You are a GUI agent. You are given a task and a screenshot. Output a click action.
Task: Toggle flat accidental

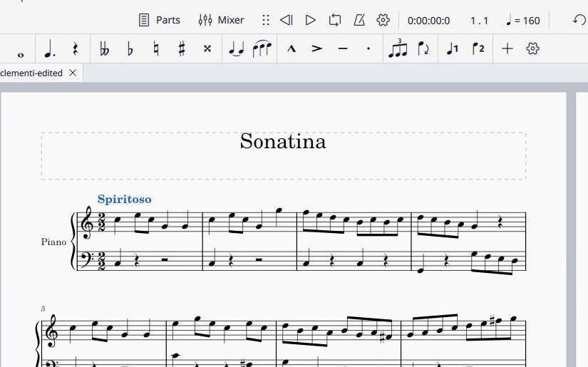pyautogui.click(x=130, y=48)
